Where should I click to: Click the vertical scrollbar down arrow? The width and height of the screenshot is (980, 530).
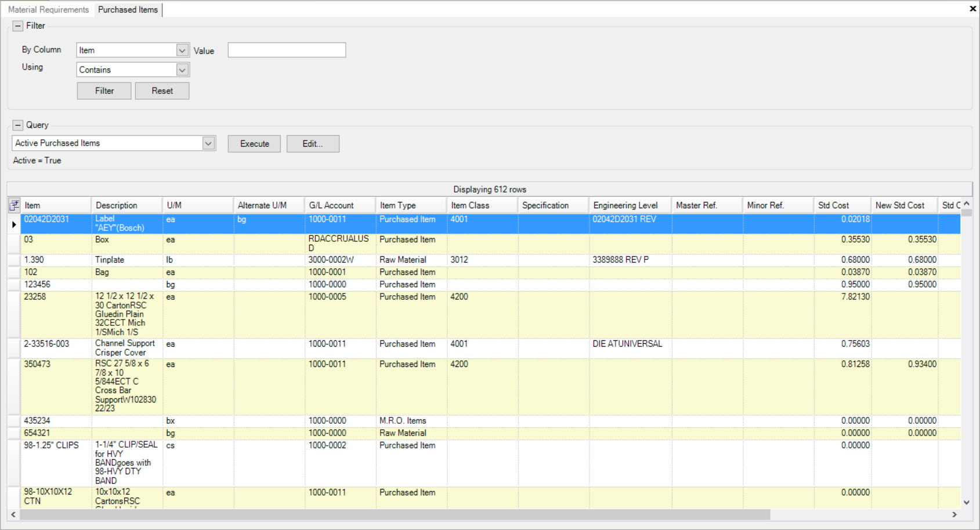pyautogui.click(x=967, y=503)
